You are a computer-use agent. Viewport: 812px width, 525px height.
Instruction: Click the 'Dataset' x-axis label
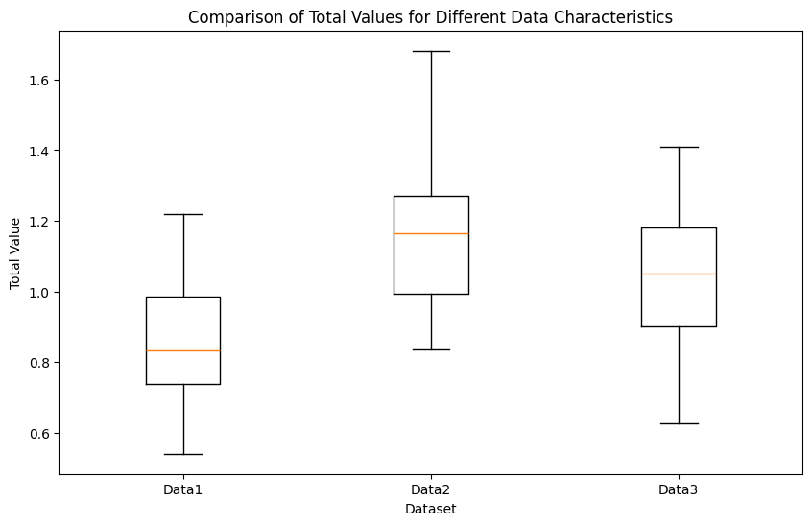430,508
